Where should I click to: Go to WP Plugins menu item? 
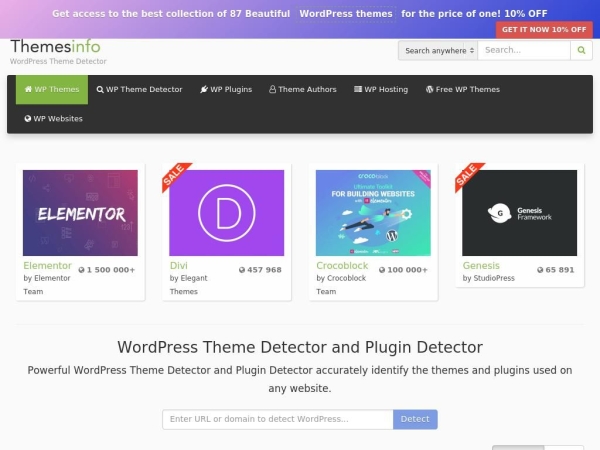(x=226, y=90)
